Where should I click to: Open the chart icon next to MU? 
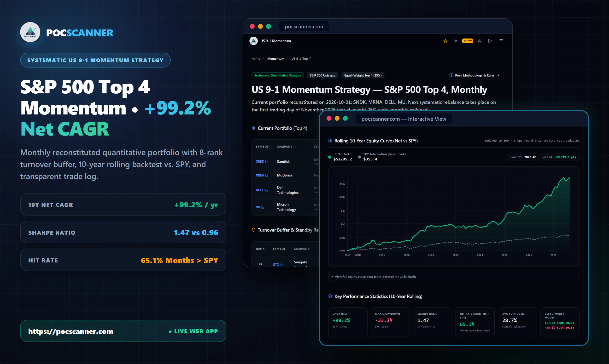263,207
